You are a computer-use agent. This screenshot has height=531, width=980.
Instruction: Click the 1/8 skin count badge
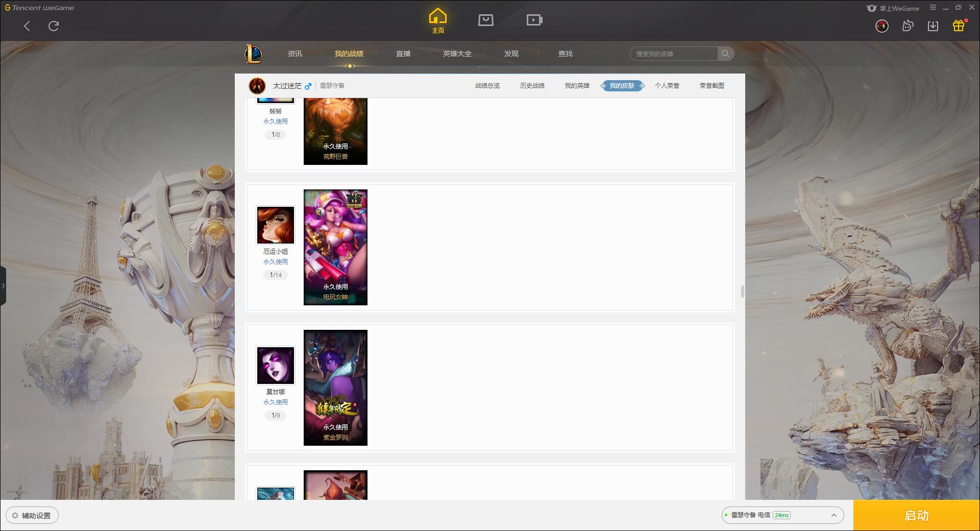click(276, 135)
